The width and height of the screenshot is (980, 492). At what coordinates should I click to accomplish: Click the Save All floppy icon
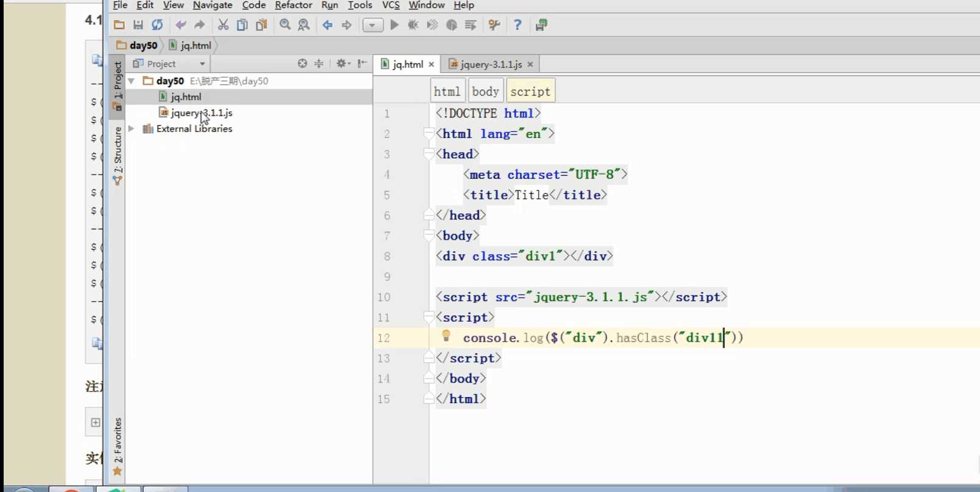[138, 25]
